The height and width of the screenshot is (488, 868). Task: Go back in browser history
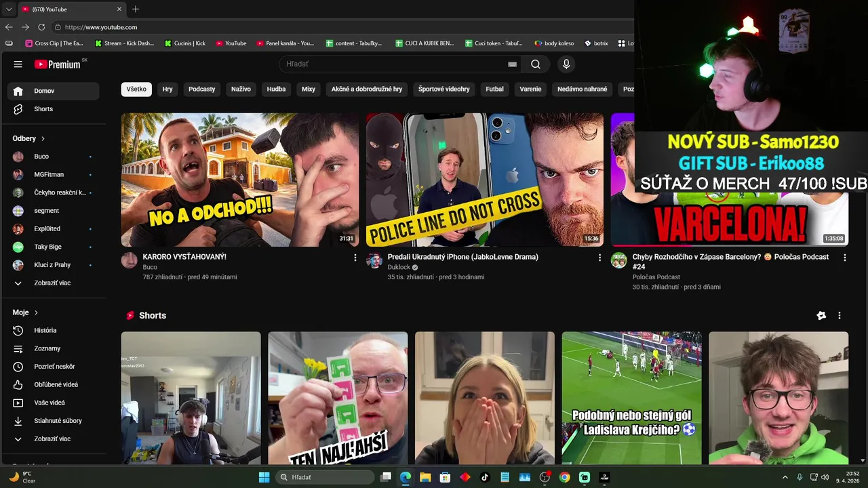click(x=9, y=27)
